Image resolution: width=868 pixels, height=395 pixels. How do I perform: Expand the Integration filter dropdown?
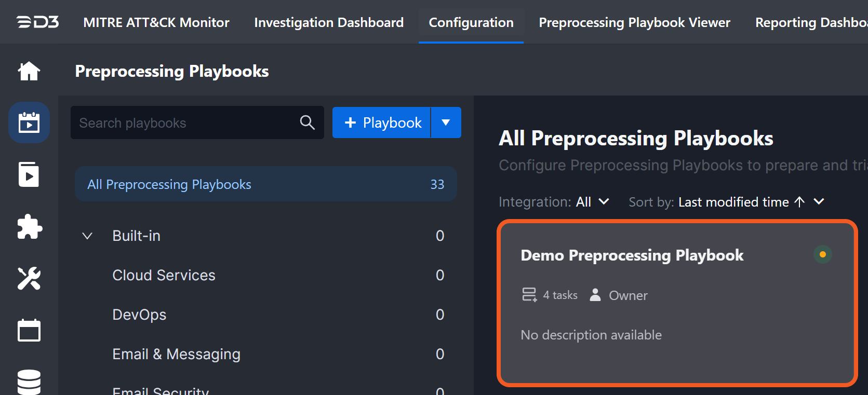click(x=604, y=202)
